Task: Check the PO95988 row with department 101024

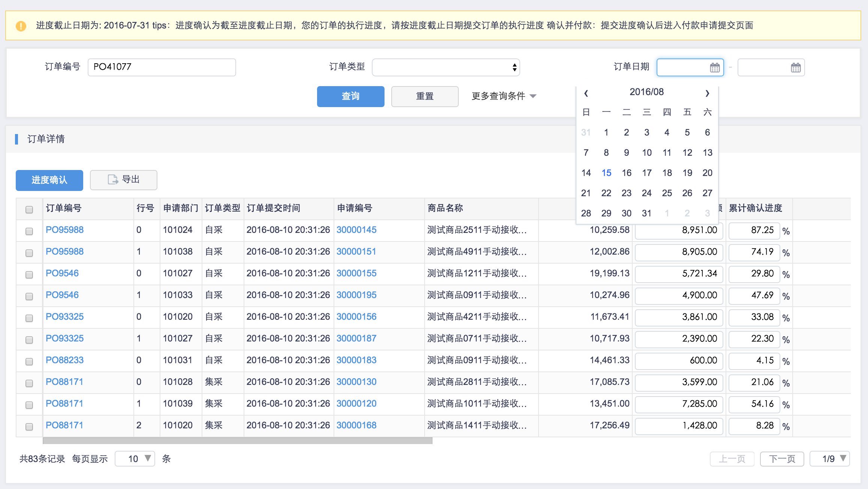Action: (29, 231)
